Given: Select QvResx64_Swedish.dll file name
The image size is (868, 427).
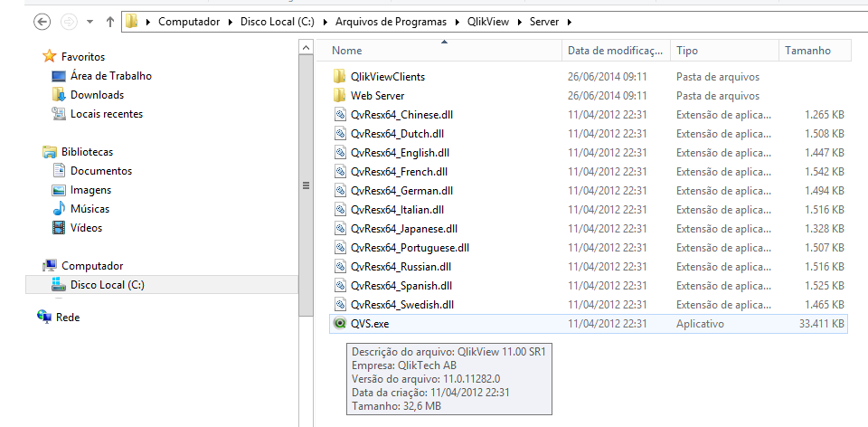Looking at the screenshot, I should click(x=402, y=305).
